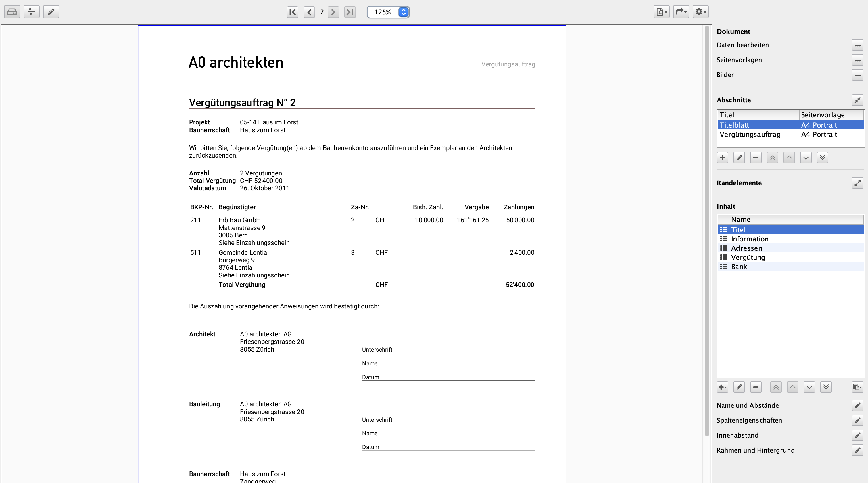Add a new section with the plus button
Viewport: 868px width, 483px height.
723,158
